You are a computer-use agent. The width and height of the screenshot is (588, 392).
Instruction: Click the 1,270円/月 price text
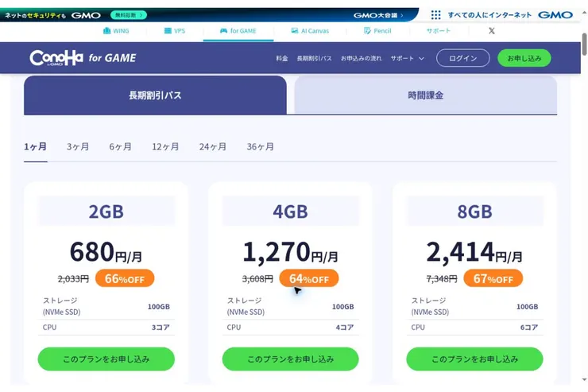[x=290, y=252]
